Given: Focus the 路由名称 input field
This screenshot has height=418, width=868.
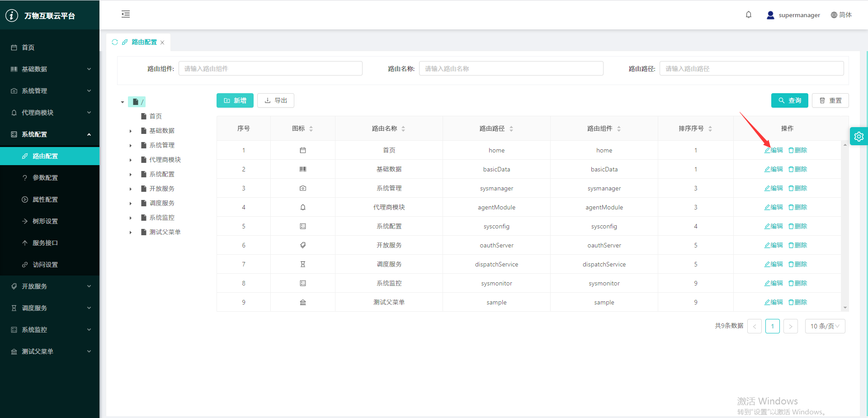Looking at the screenshot, I should (511, 68).
